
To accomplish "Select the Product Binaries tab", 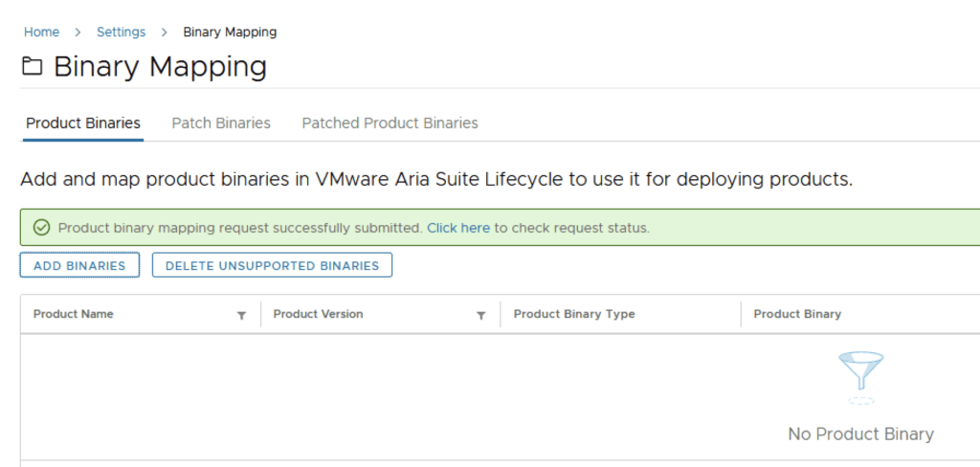I will (x=83, y=123).
